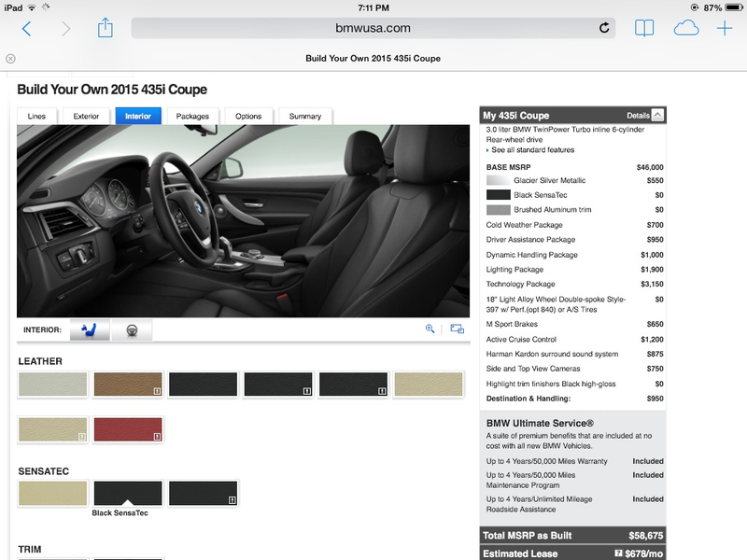Screen dimensions: 747x560
Task: Select the steering wheel interior view icon
Action: pos(132,329)
